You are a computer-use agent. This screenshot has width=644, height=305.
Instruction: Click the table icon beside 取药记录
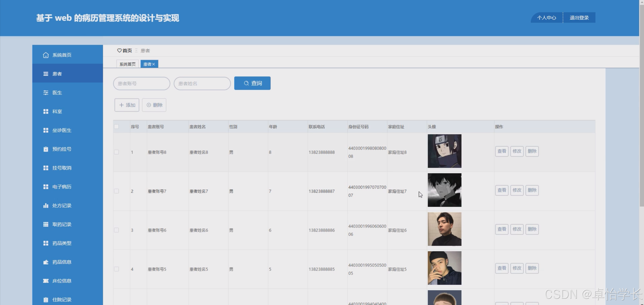coord(46,224)
